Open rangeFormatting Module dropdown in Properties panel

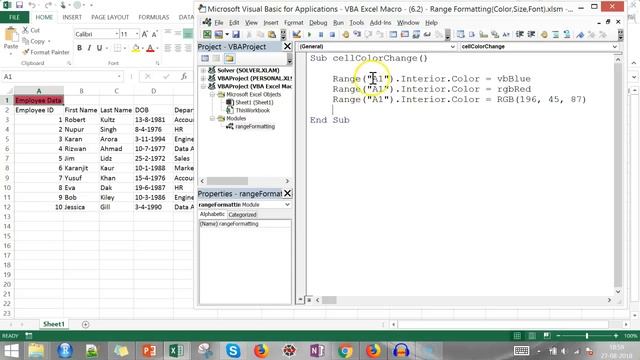[287, 204]
